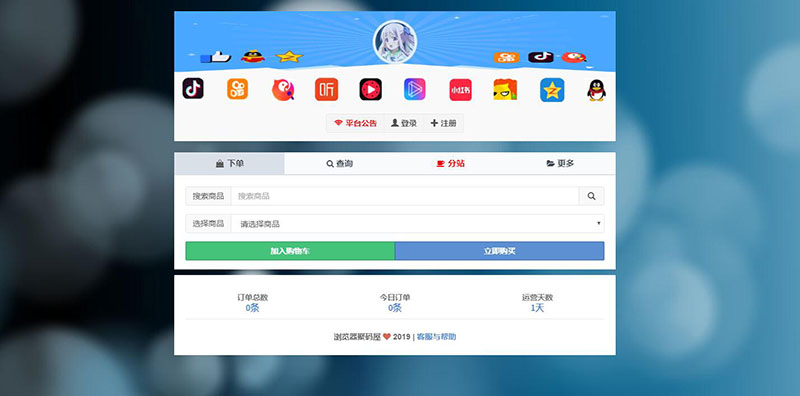Switch to the 查询 tab

(339, 164)
